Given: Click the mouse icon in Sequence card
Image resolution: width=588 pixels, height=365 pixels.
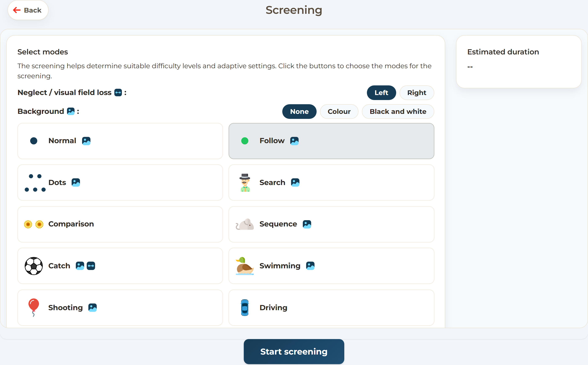Looking at the screenshot, I should point(245,224).
